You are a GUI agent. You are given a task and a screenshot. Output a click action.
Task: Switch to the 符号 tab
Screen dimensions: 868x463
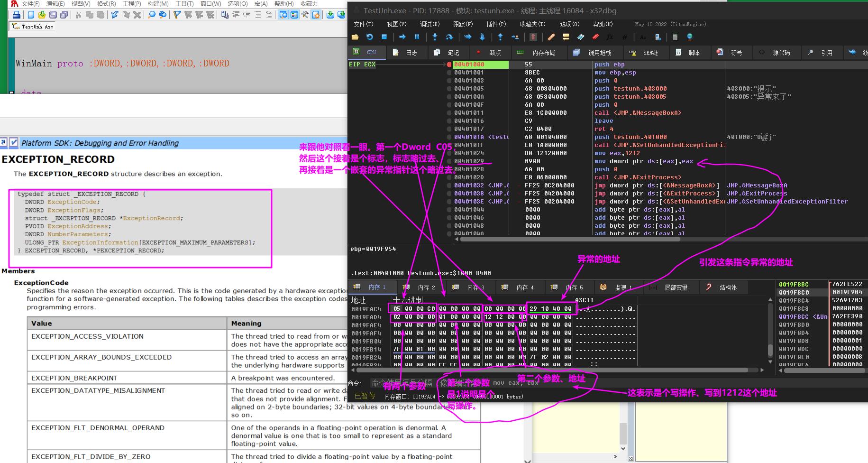coord(731,53)
